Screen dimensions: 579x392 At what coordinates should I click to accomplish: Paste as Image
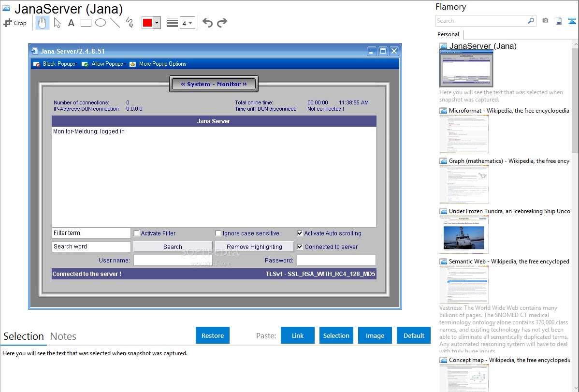pos(375,335)
